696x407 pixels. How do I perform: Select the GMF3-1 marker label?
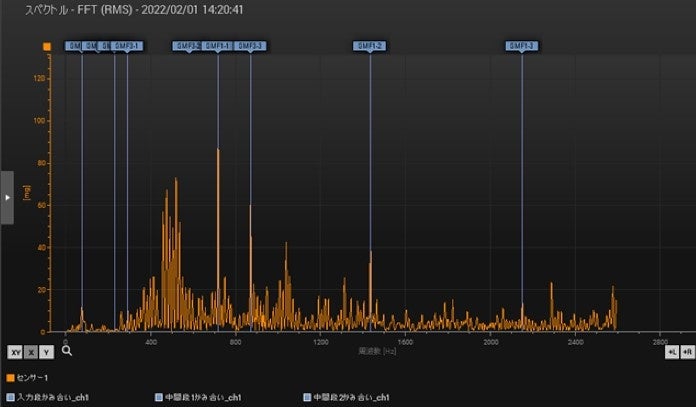[x=127, y=46]
